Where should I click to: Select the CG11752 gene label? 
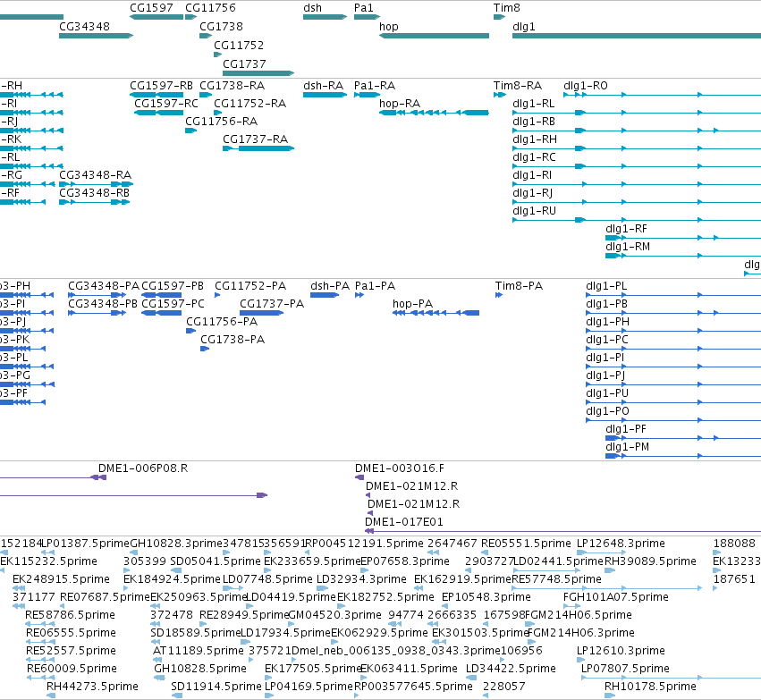(239, 46)
